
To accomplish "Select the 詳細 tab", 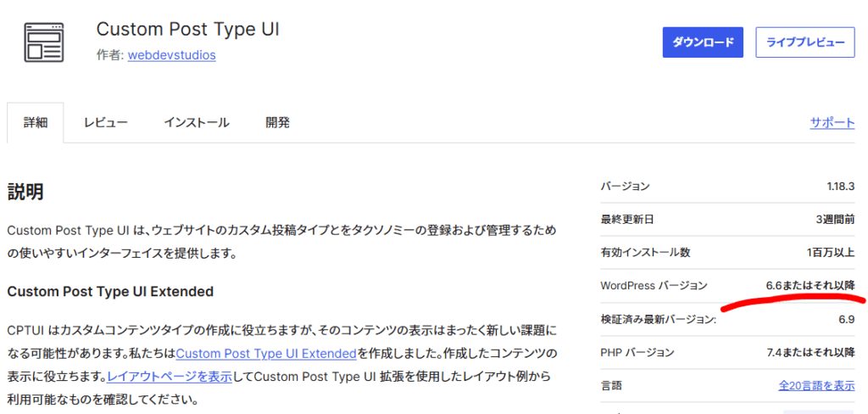I will (36, 122).
